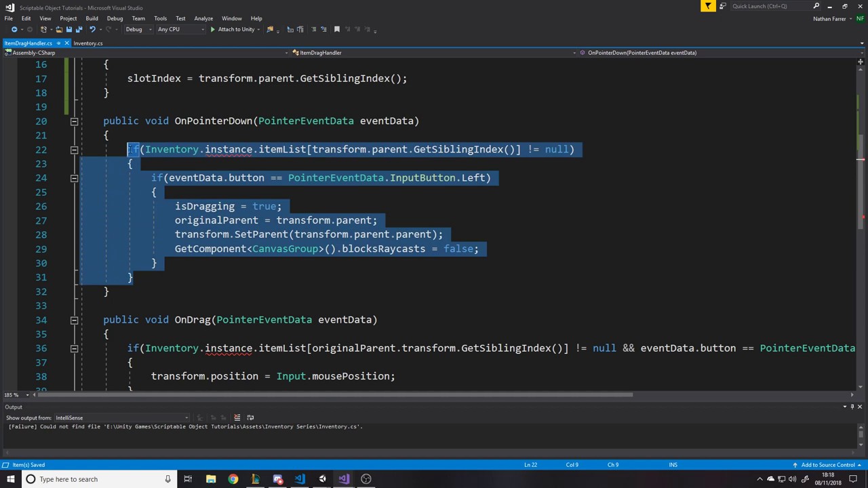Viewport: 868px width, 488px height.
Task: Click the Windows Start button
Action: click(11, 479)
